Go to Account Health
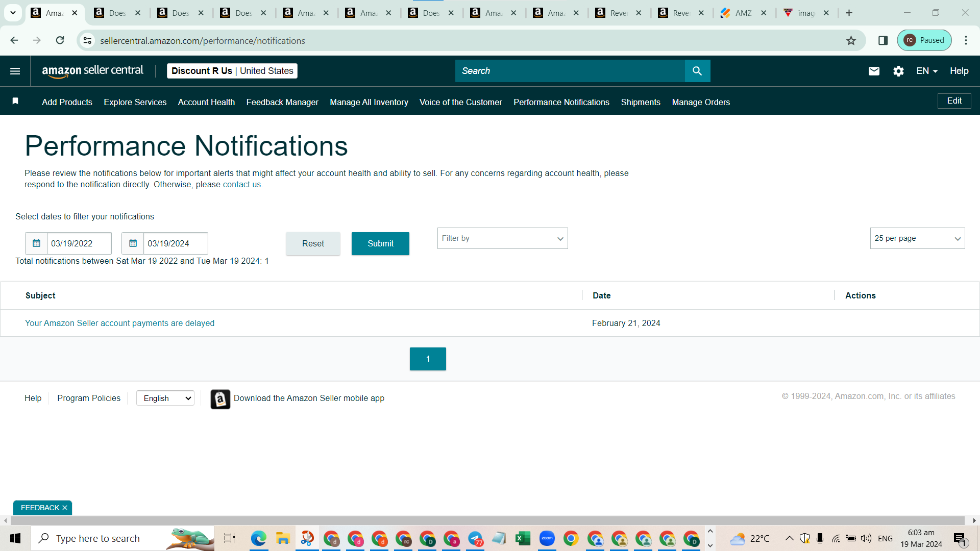Screen dimensions: 980x551 point(206,102)
